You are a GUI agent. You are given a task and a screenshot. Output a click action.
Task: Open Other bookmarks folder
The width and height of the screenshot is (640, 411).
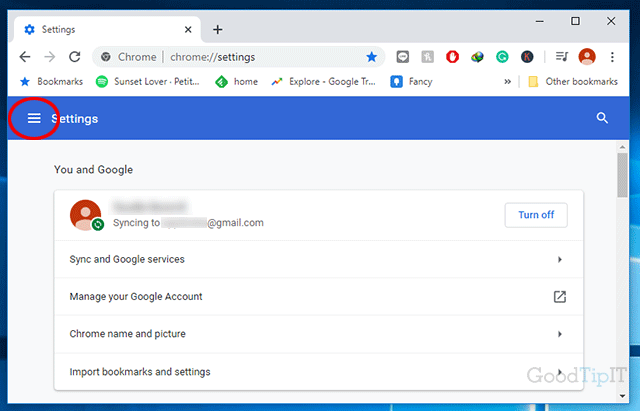(x=573, y=82)
